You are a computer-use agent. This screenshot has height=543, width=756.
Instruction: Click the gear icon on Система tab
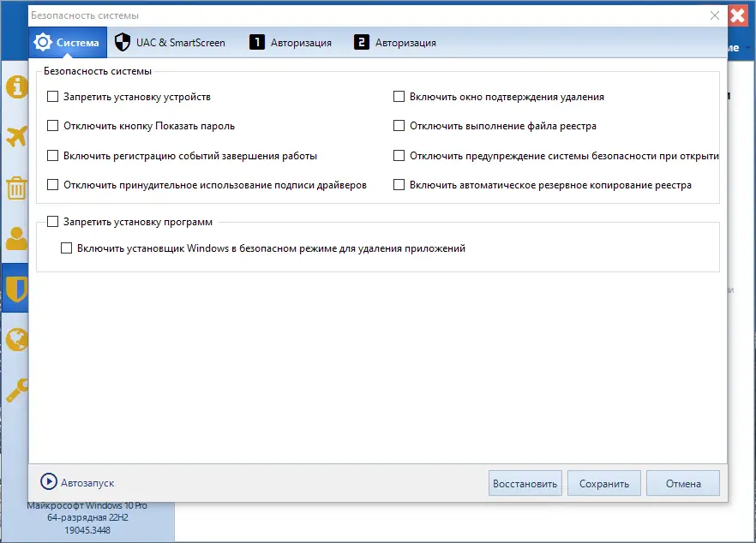pyautogui.click(x=43, y=43)
